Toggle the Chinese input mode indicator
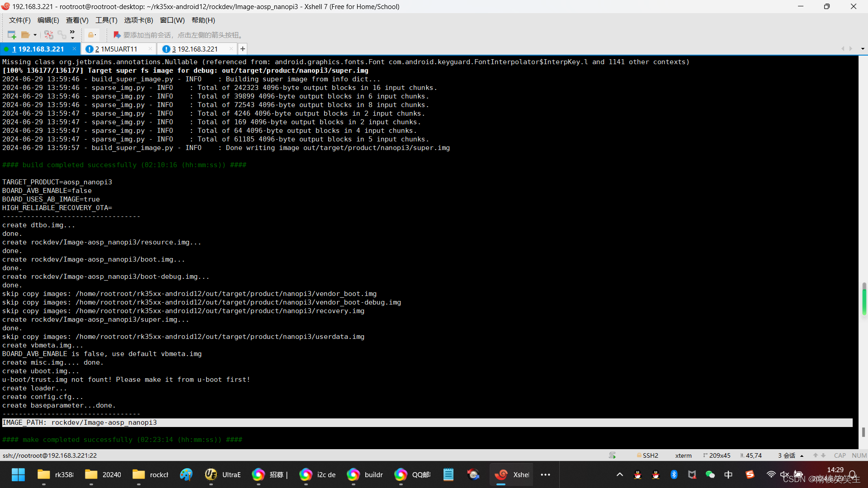Viewport: 868px width, 488px height. pos(728,474)
